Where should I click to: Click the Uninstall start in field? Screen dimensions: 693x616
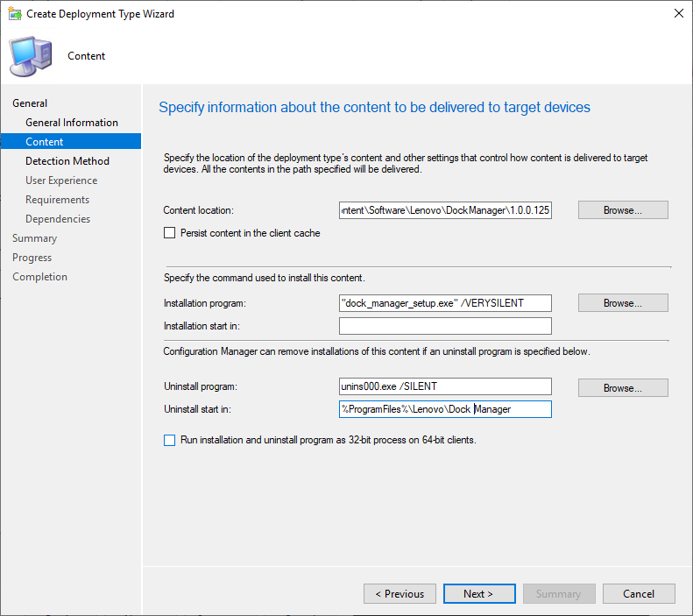click(x=445, y=409)
